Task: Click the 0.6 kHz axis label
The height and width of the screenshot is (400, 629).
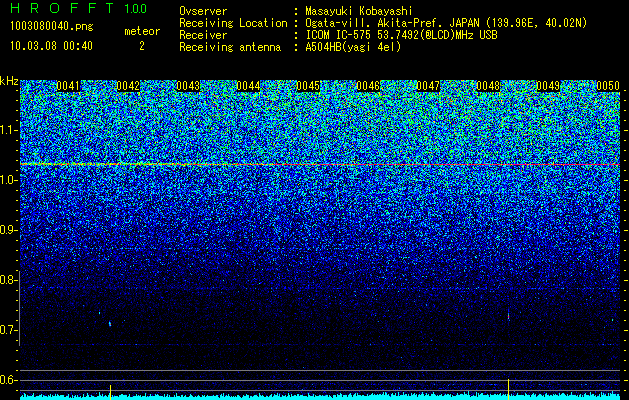Action: (9, 380)
